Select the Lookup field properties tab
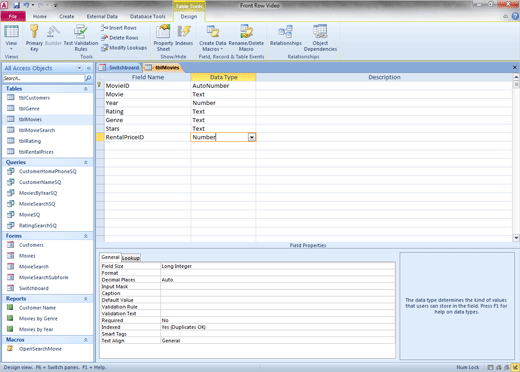Viewport: 520px width, 372px height. click(131, 258)
